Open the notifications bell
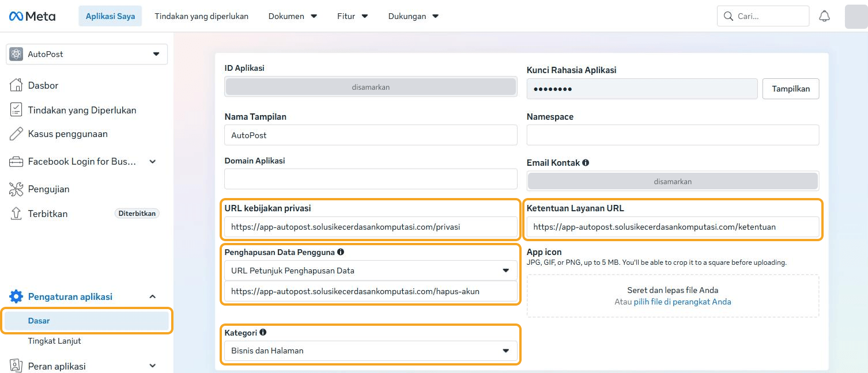The width and height of the screenshot is (868, 373). tap(825, 16)
